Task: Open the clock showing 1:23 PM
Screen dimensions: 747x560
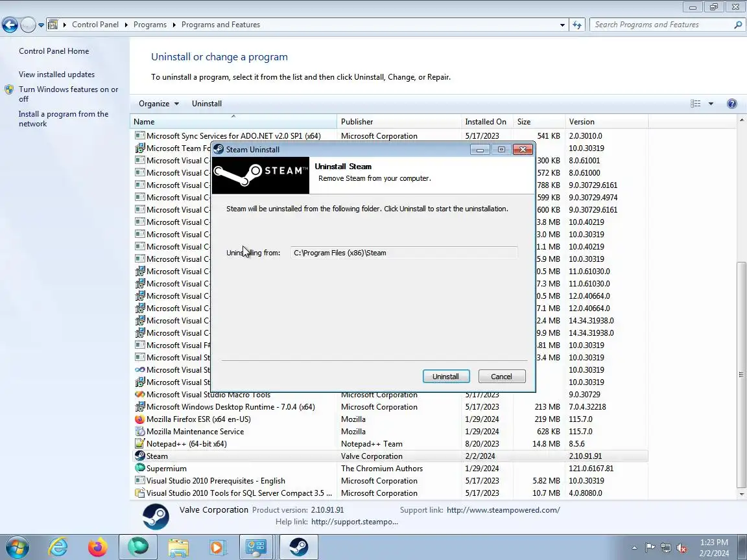Action: 714,548
